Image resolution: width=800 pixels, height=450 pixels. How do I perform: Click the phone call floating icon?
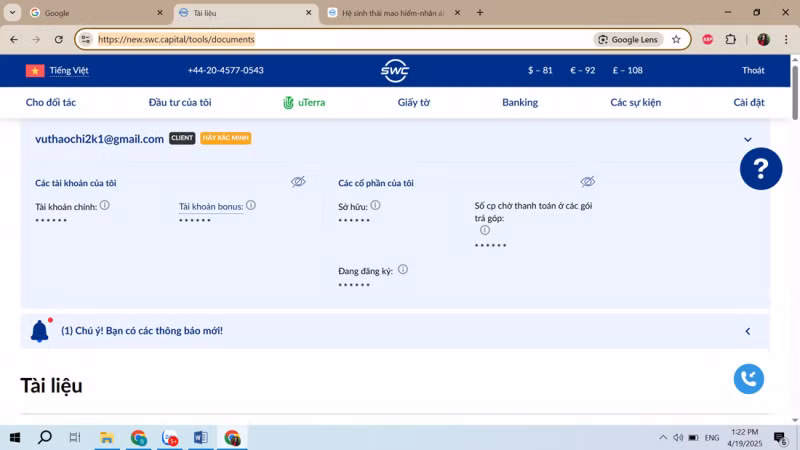[748, 379]
